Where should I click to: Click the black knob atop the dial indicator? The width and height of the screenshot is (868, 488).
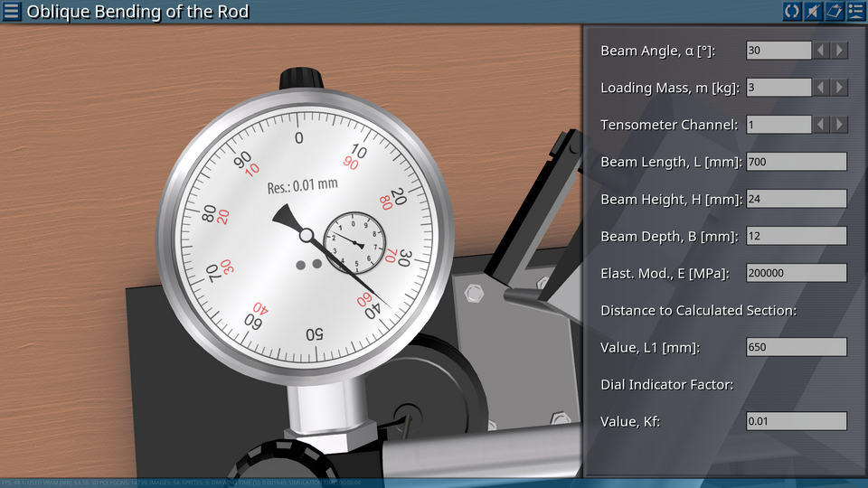(301, 79)
